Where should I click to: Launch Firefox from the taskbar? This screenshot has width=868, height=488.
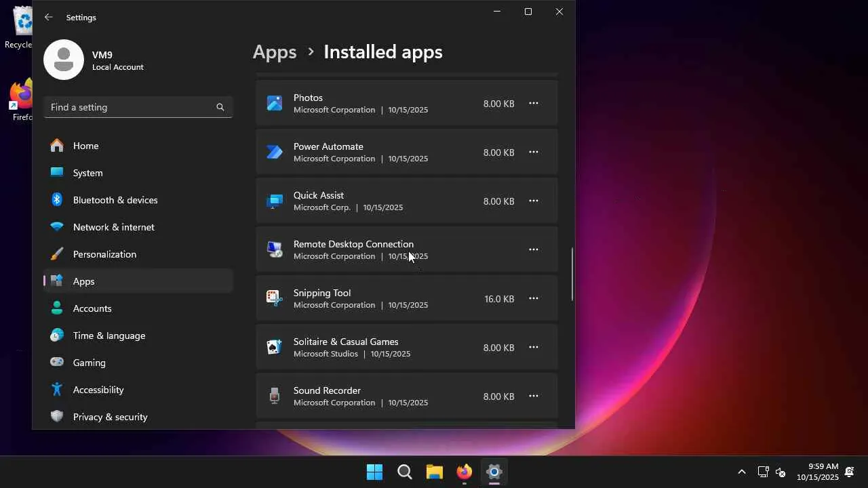point(465,472)
